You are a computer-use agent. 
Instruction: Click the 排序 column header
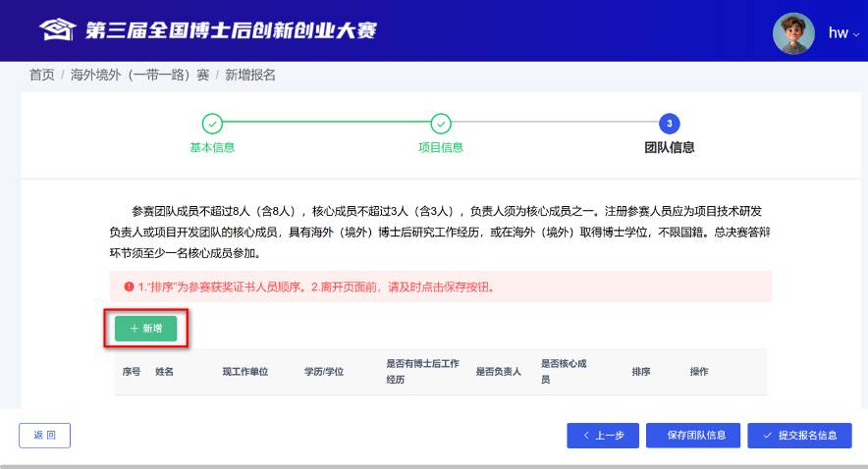point(641,372)
